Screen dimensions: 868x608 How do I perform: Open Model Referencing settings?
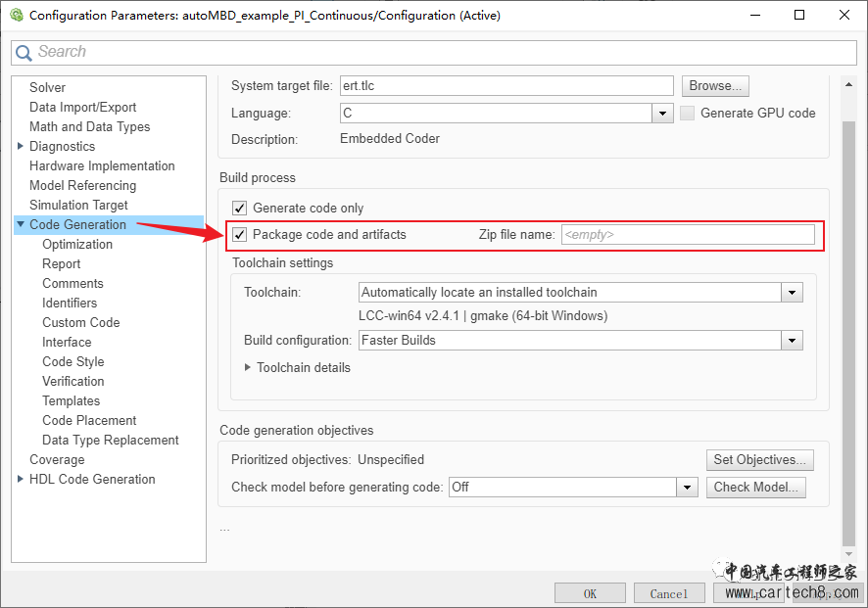coord(82,185)
